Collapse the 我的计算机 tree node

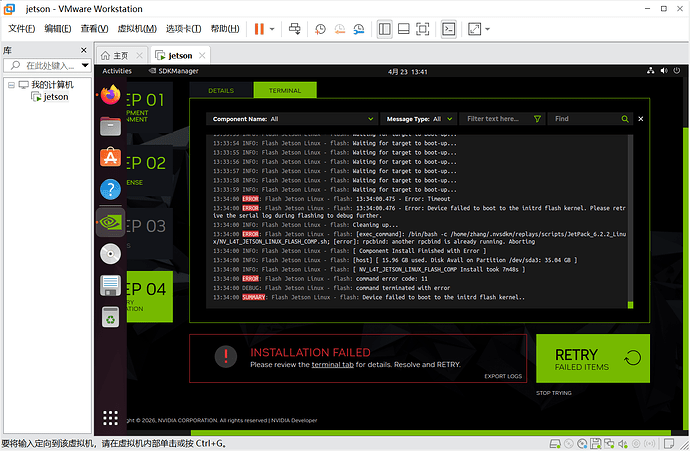tap(10, 85)
